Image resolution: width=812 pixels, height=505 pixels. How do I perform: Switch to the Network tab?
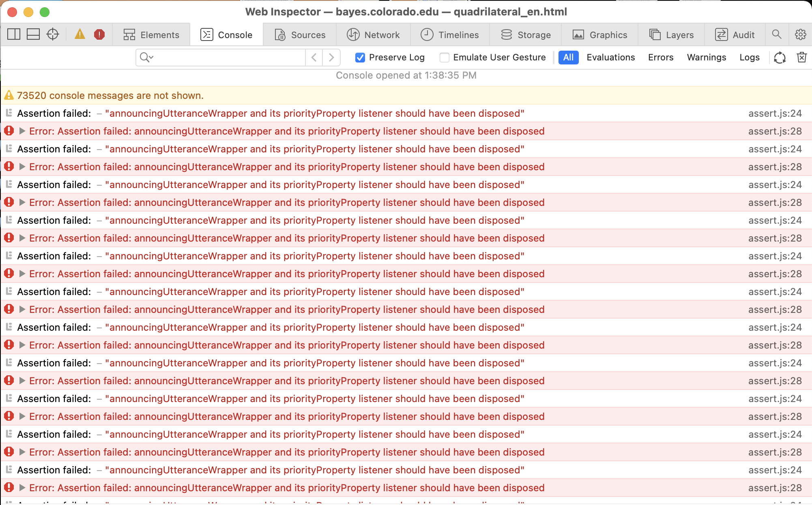pyautogui.click(x=374, y=35)
